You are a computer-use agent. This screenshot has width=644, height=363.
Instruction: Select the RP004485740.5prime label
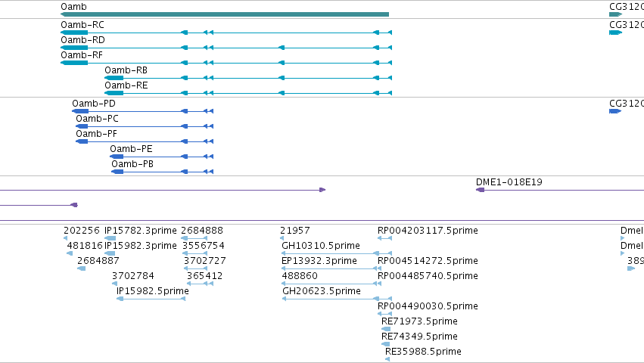[x=428, y=276]
